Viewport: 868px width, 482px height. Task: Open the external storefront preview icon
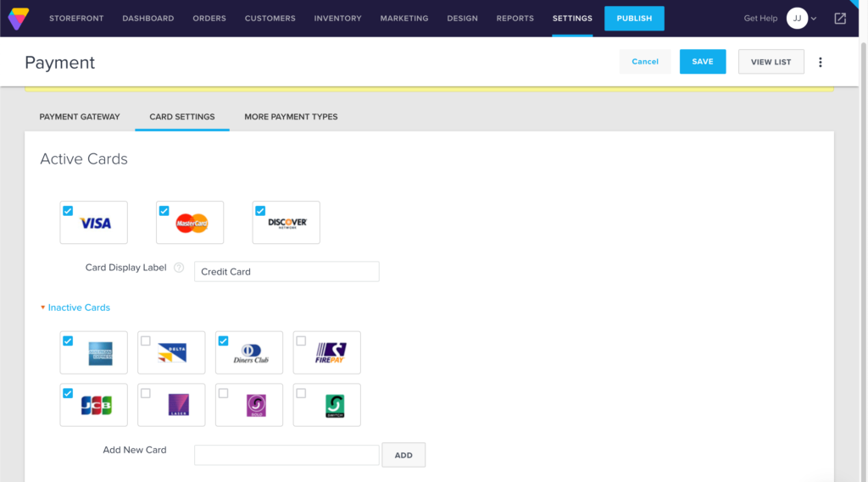840,19
